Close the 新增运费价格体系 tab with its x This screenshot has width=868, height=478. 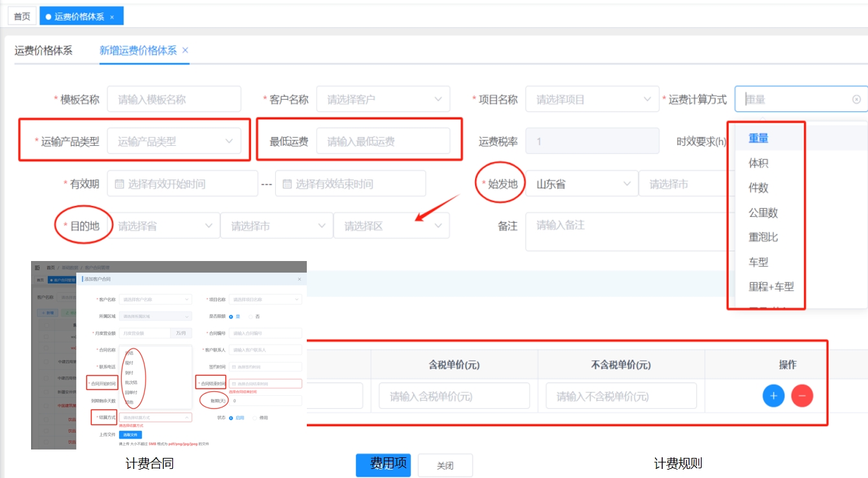185,51
